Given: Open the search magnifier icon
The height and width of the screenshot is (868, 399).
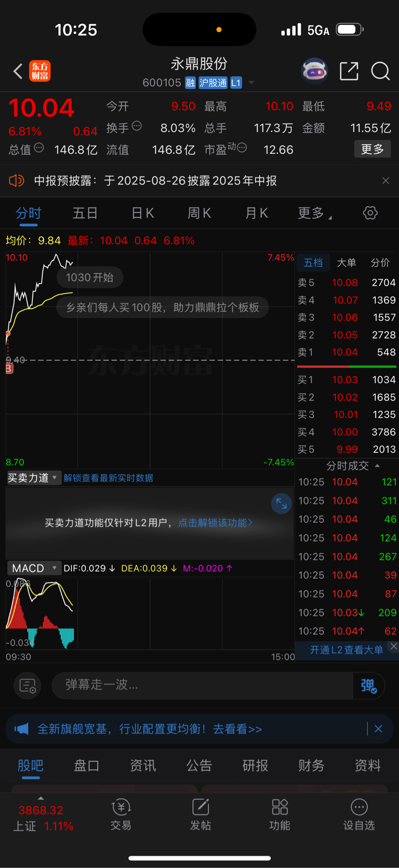Looking at the screenshot, I should pos(380,71).
